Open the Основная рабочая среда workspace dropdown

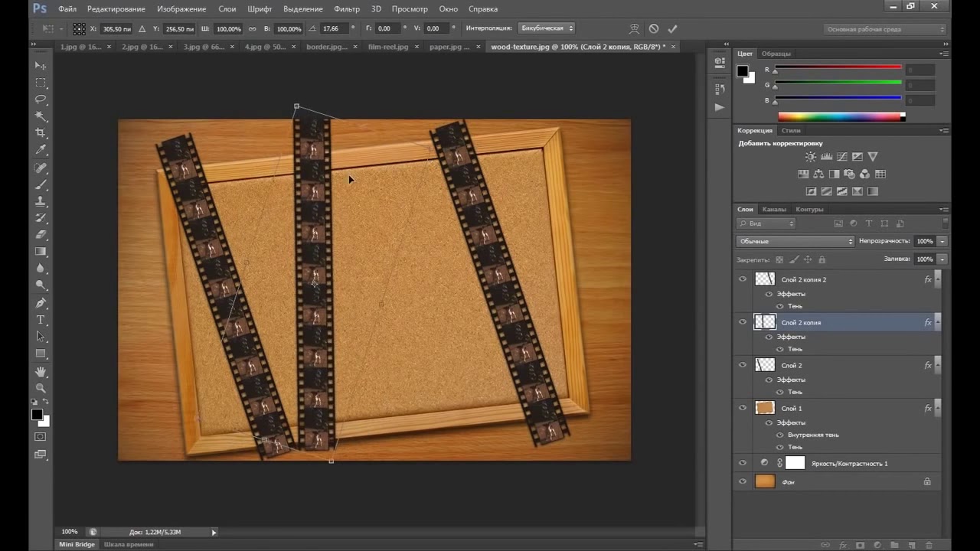tap(886, 29)
